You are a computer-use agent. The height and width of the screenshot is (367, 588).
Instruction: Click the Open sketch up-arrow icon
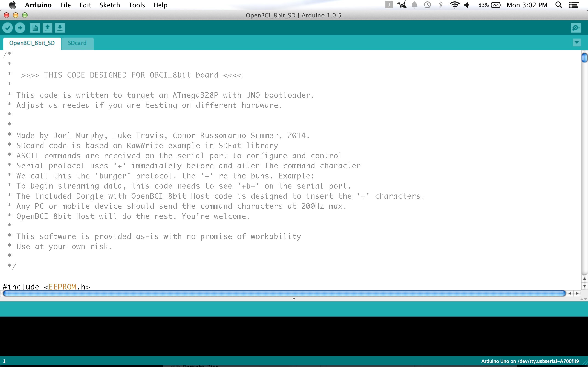48,28
